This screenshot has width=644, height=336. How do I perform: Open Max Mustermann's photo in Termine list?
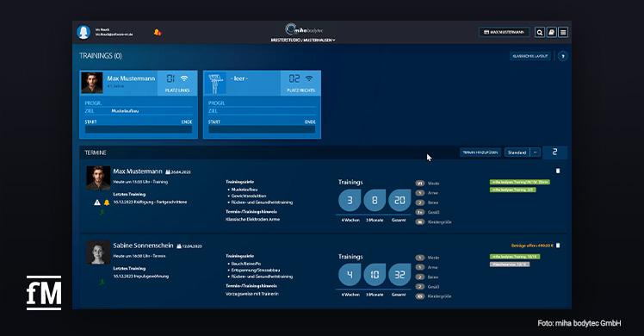(98, 177)
